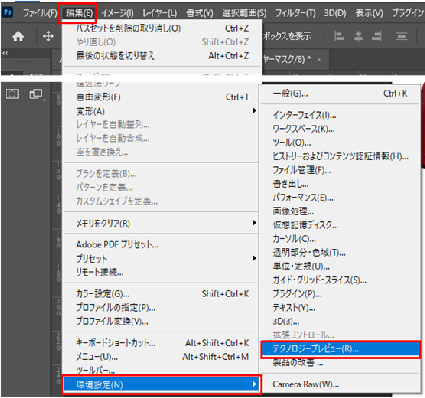Expand the 変形(A) submenu
425x398 pixels.
(162, 111)
